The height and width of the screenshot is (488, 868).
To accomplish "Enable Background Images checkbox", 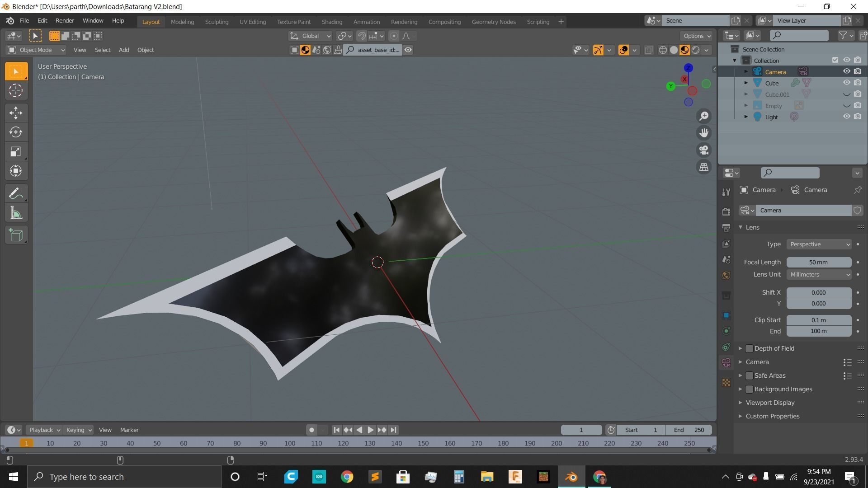I will [x=749, y=389].
